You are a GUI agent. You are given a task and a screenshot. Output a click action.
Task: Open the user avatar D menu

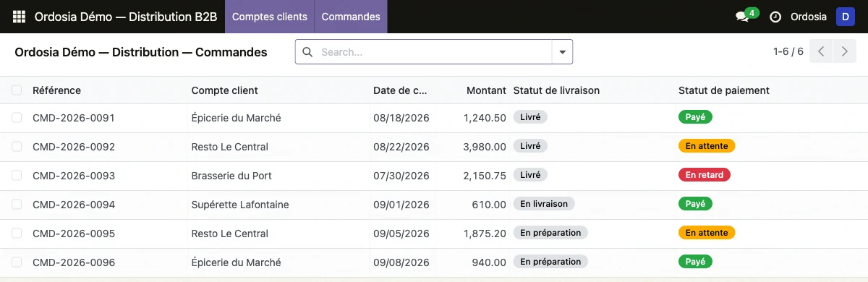click(846, 17)
